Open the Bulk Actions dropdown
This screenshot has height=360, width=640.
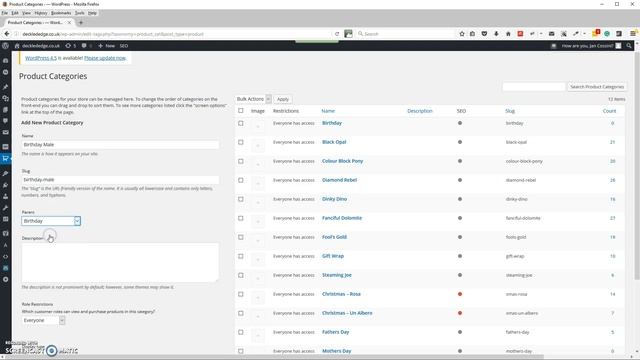point(253,99)
